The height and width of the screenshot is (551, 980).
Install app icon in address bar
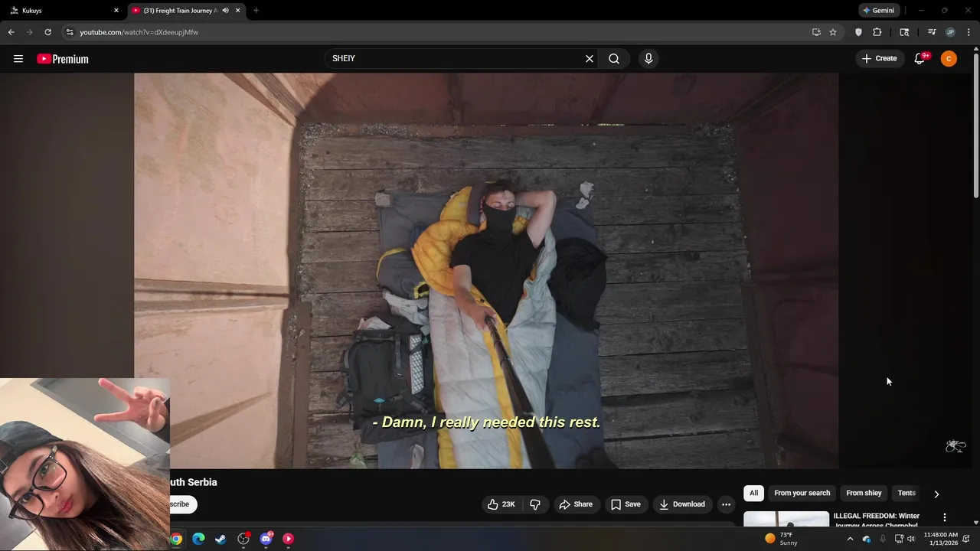point(816,32)
